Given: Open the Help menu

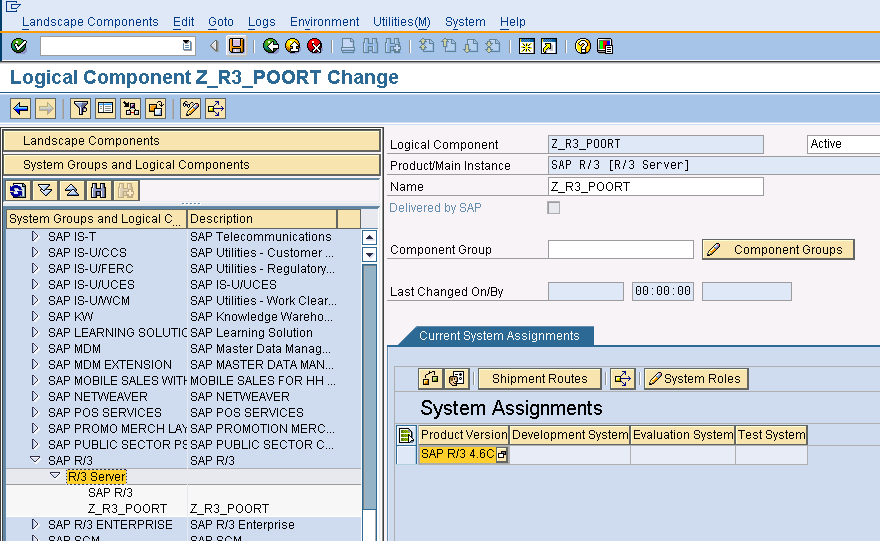Looking at the screenshot, I should 512,22.
